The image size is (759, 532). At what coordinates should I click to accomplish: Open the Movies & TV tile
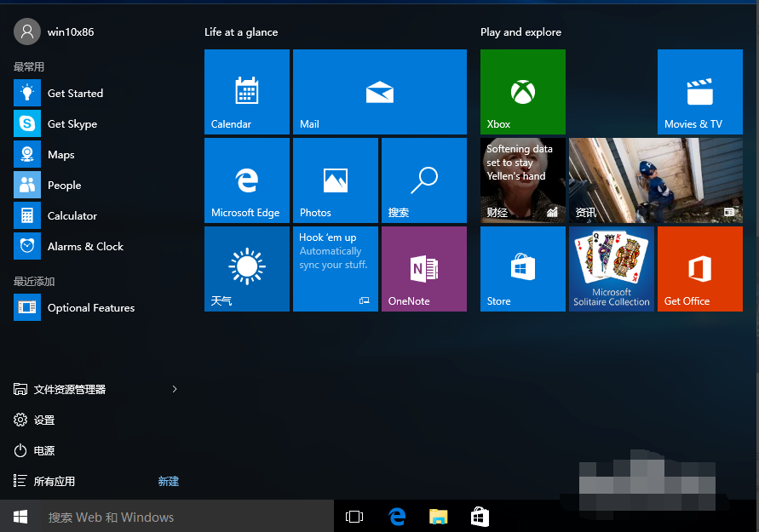[x=699, y=92]
